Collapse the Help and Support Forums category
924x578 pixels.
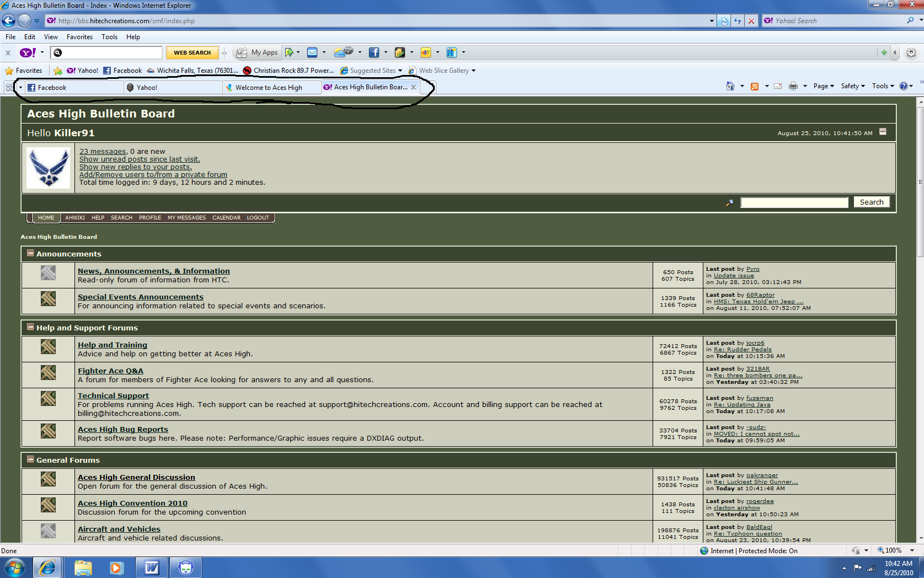pos(30,327)
